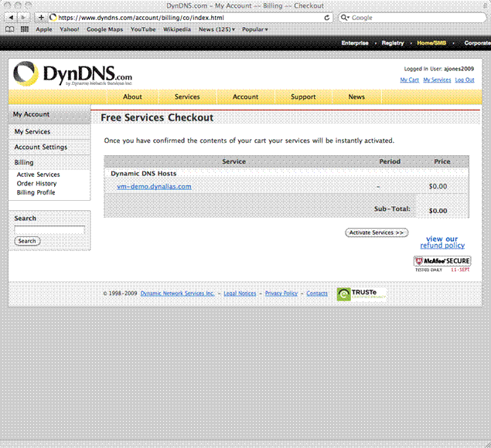The width and height of the screenshot is (491, 448).
Task: Click the My Services link near Log Out
Action: pyautogui.click(x=437, y=80)
